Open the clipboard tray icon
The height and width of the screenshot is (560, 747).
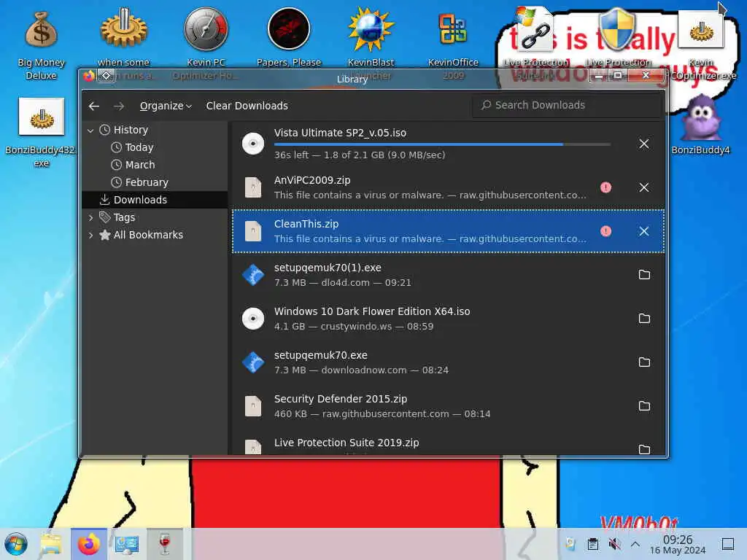point(592,544)
